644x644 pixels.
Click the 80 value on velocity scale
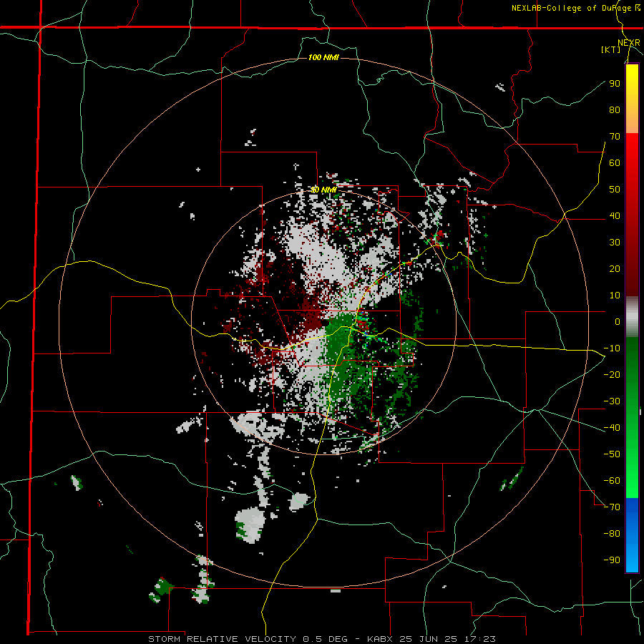tap(615, 109)
